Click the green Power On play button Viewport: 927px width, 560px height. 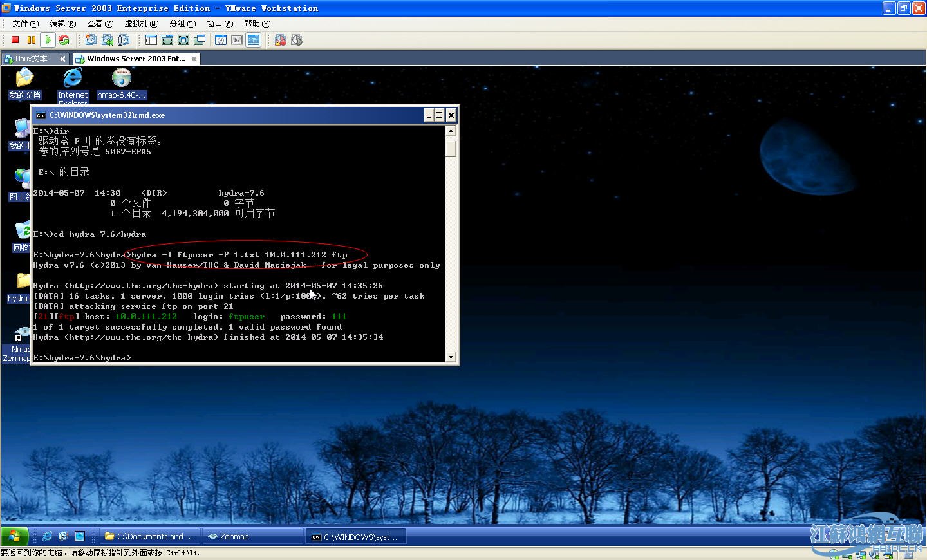(48, 40)
